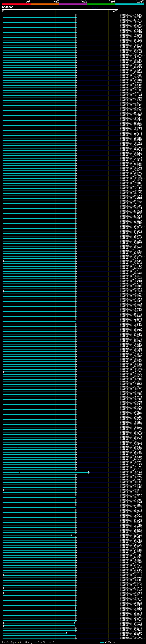Image resolution: width=146 pixels, height=644 pixels.
Task: Click the UniRef100_A0EZU3 label
Action: click(x=131, y=35)
